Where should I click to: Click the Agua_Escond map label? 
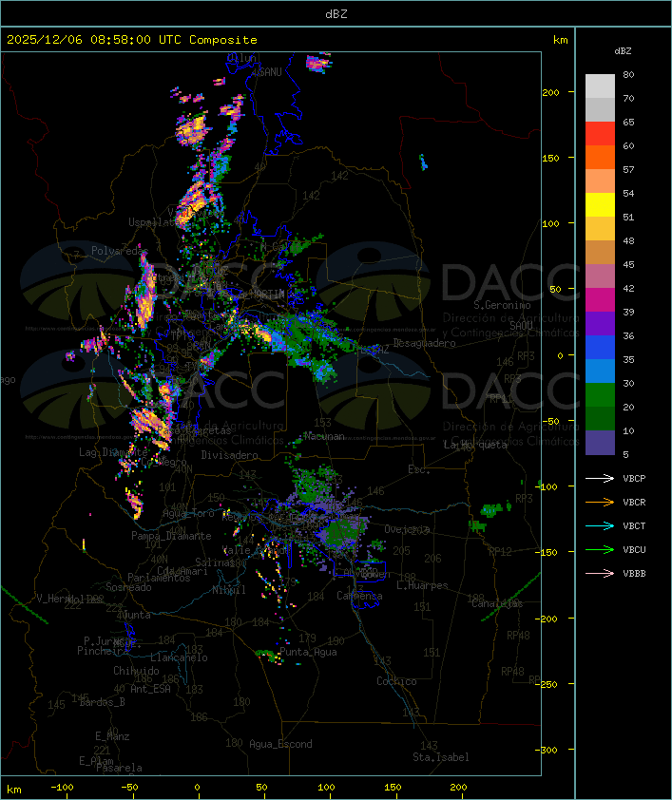tap(280, 744)
